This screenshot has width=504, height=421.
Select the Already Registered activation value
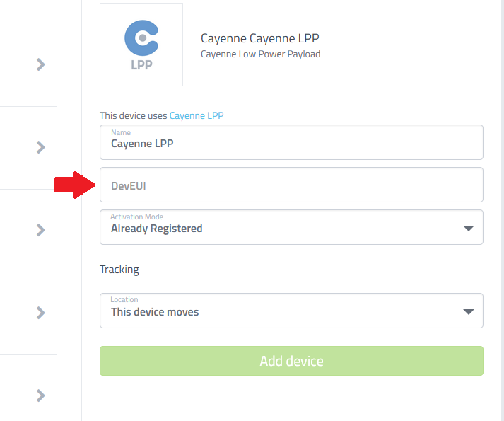point(156,229)
